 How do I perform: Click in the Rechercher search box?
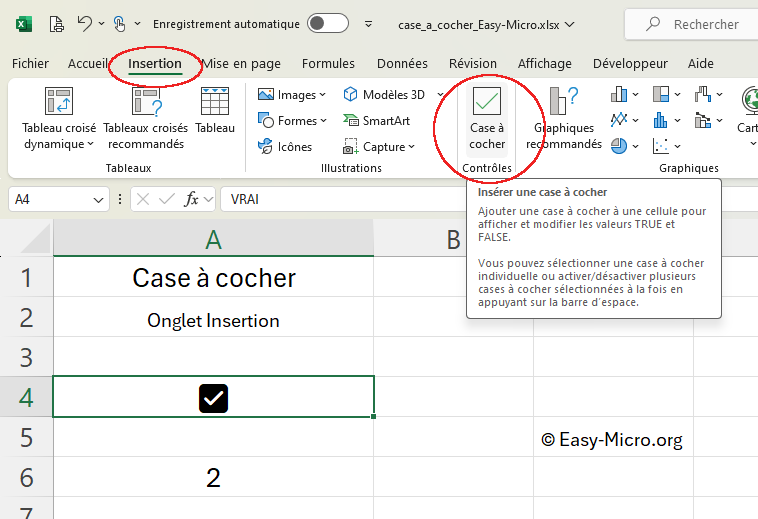pyautogui.click(x=691, y=24)
